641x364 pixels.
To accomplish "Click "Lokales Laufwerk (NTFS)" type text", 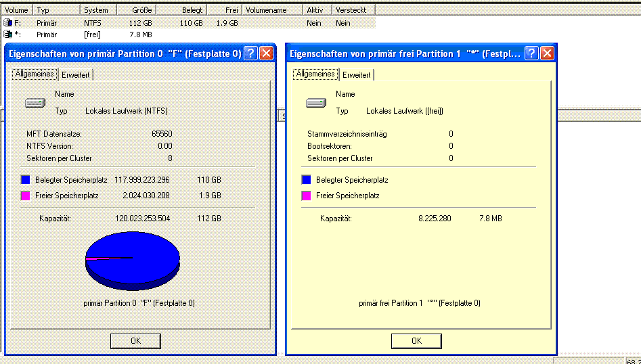I will tap(127, 111).
